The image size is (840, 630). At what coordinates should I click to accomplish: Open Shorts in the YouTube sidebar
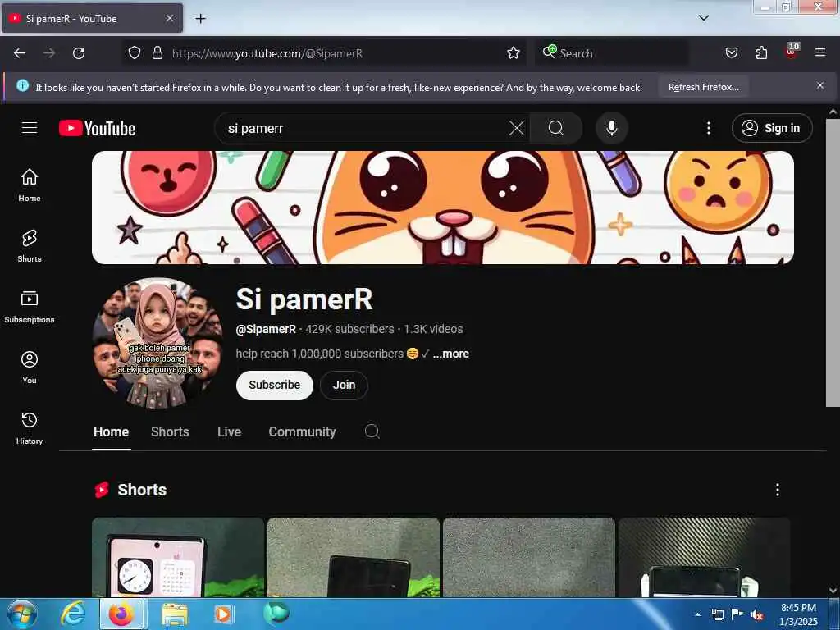[30, 246]
